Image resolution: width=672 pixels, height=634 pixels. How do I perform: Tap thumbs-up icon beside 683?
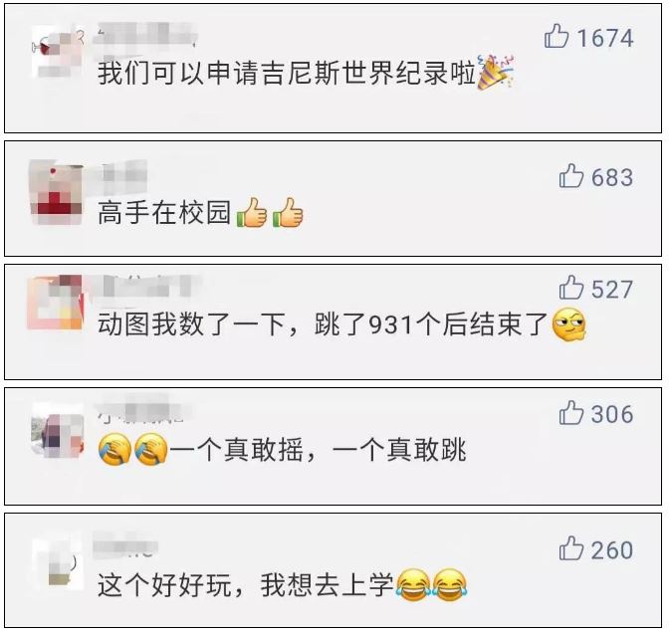pyautogui.click(x=571, y=175)
